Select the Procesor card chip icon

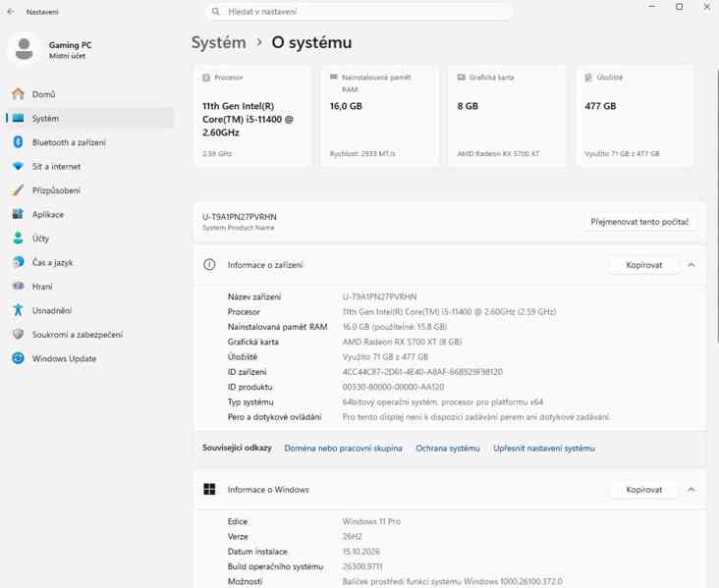click(x=206, y=78)
